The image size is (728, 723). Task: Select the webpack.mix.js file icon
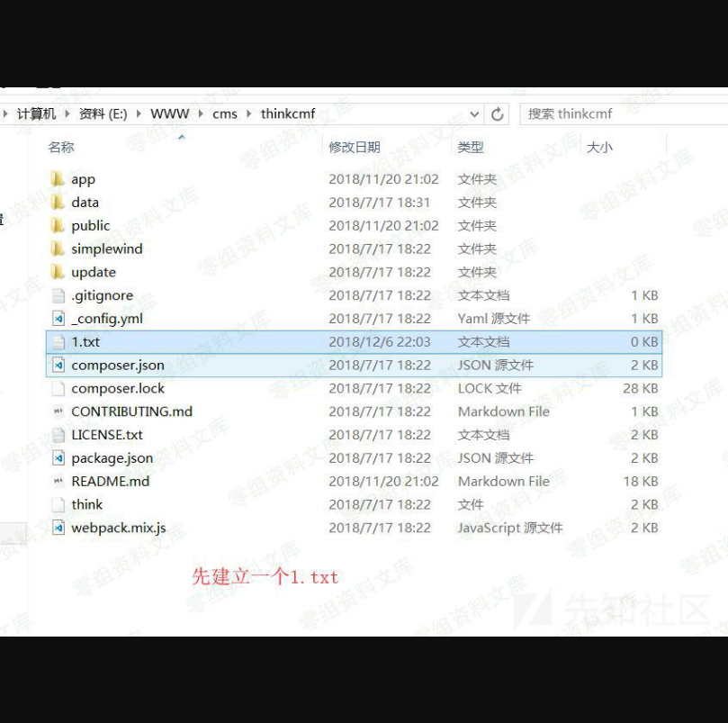pyautogui.click(x=58, y=528)
